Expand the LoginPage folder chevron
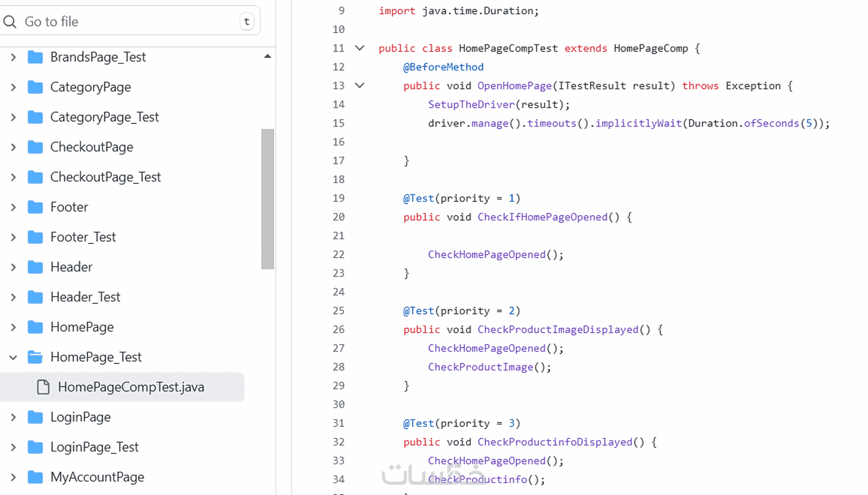 point(13,417)
